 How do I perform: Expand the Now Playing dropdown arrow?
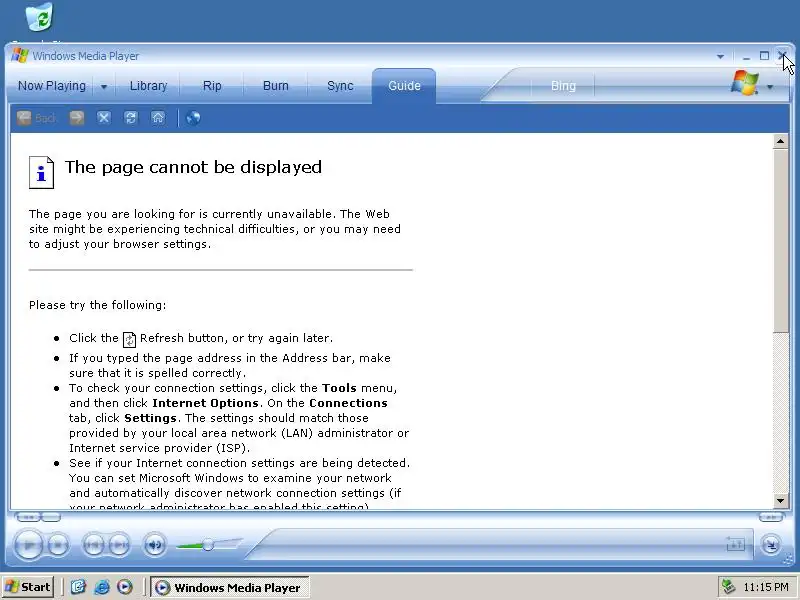tap(104, 87)
